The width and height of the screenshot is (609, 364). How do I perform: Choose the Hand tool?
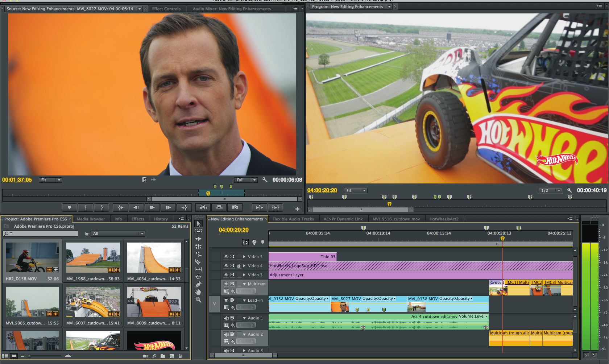click(198, 292)
